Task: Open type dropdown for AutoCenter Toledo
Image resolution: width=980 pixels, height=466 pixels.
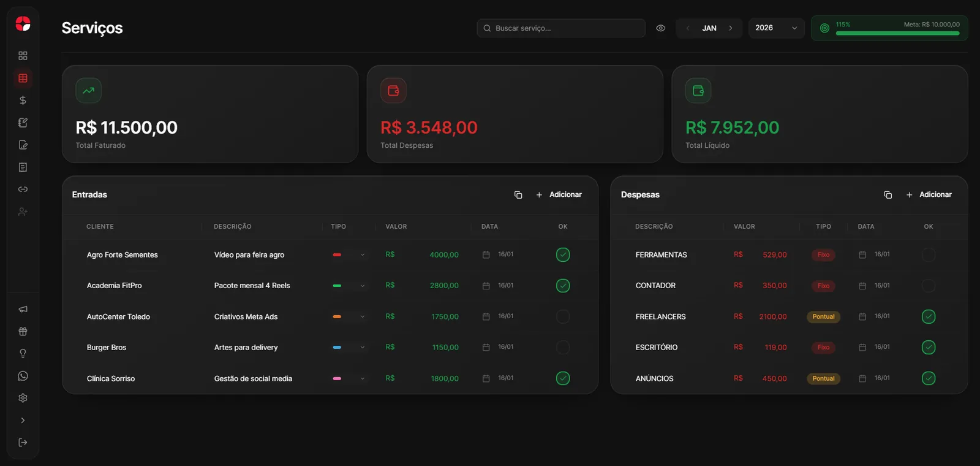Action: [x=349, y=316]
